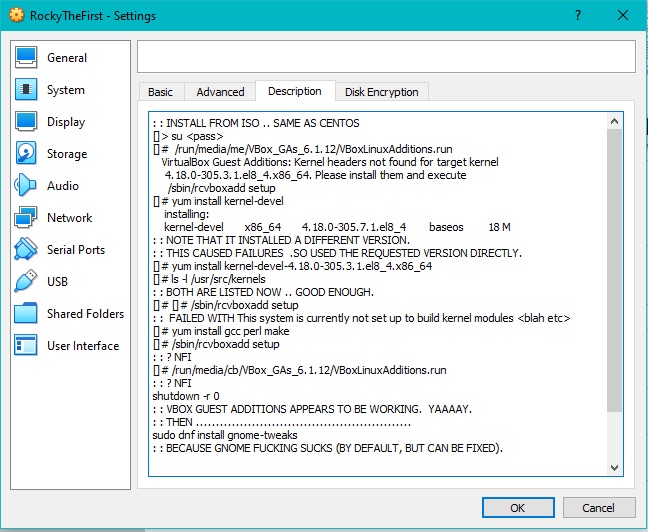Open the Disk Encryption tab
The height and width of the screenshot is (532, 648).
click(381, 92)
